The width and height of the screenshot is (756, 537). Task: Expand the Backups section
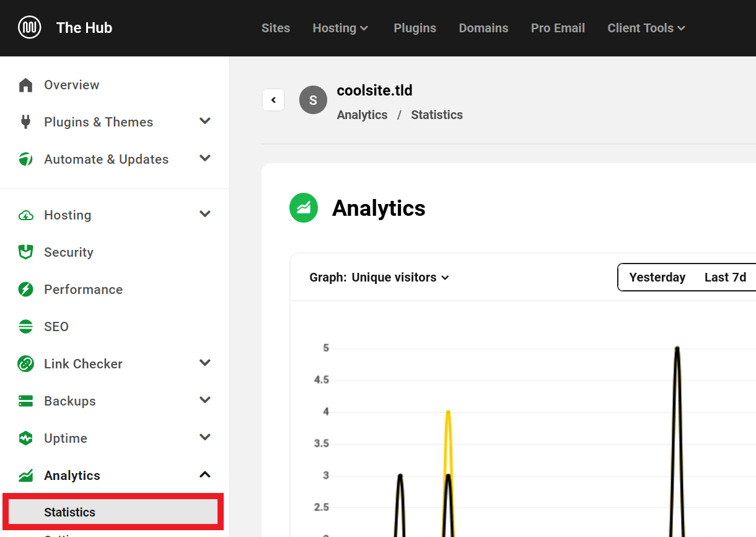(205, 401)
